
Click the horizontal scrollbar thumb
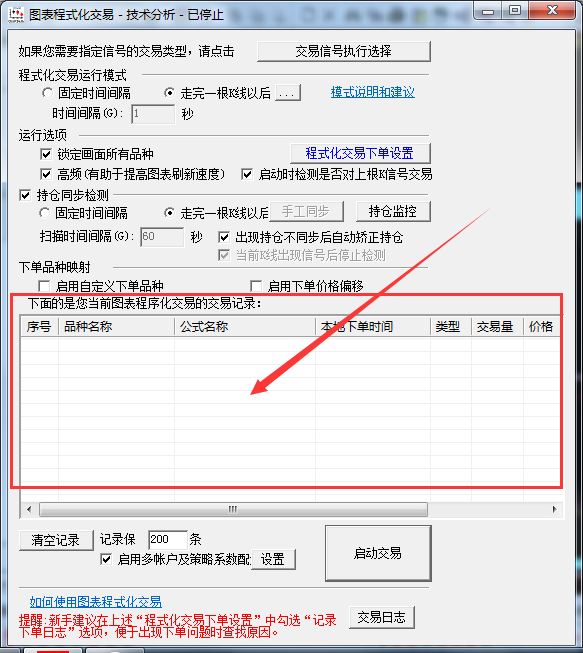233,509
